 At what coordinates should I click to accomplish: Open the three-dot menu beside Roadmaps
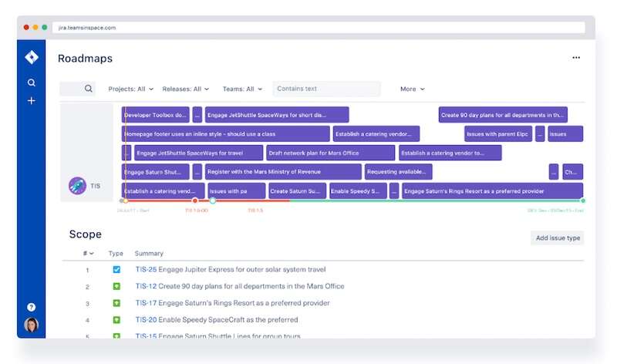point(576,57)
